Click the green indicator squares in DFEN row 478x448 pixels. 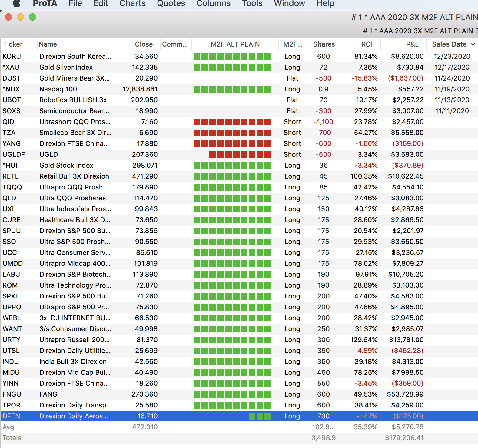coord(260,416)
